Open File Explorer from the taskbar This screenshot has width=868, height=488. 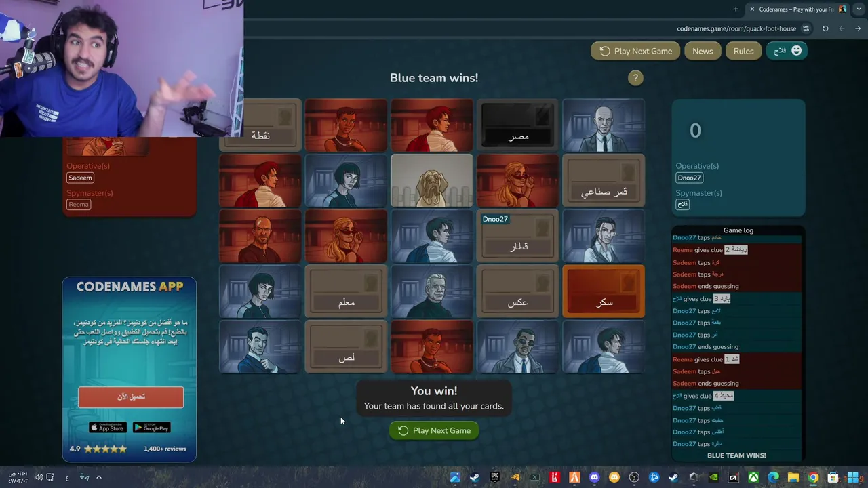793,477
